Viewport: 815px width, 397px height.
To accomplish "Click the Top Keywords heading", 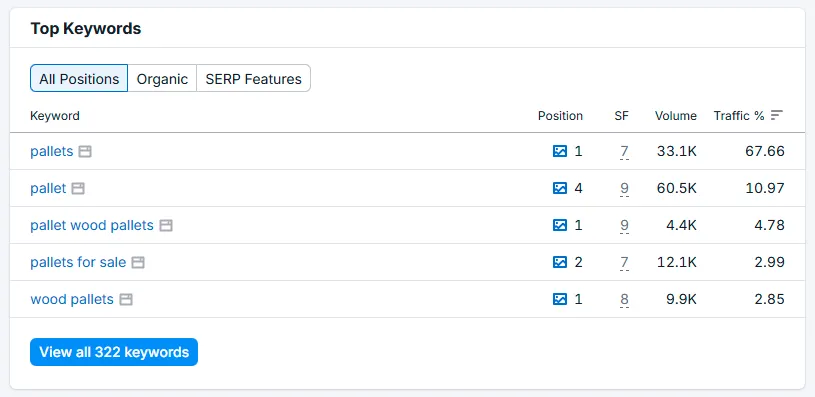I will click(86, 28).
